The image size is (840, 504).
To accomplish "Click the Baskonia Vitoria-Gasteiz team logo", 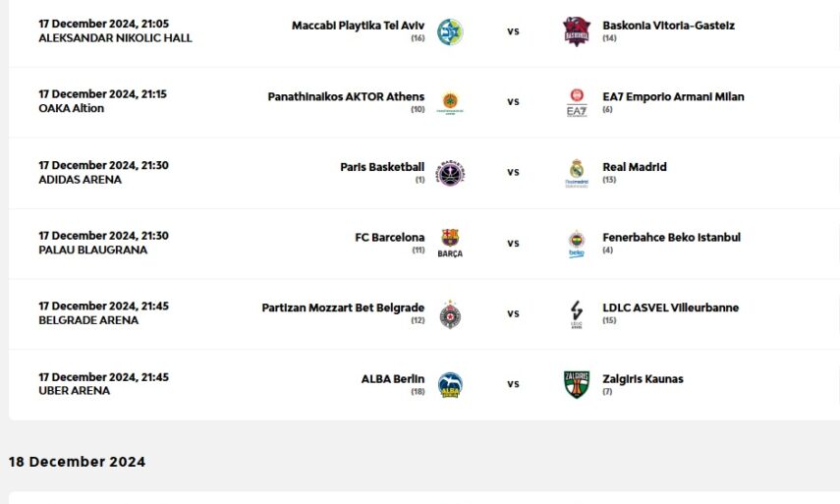I will coord(577,31).
